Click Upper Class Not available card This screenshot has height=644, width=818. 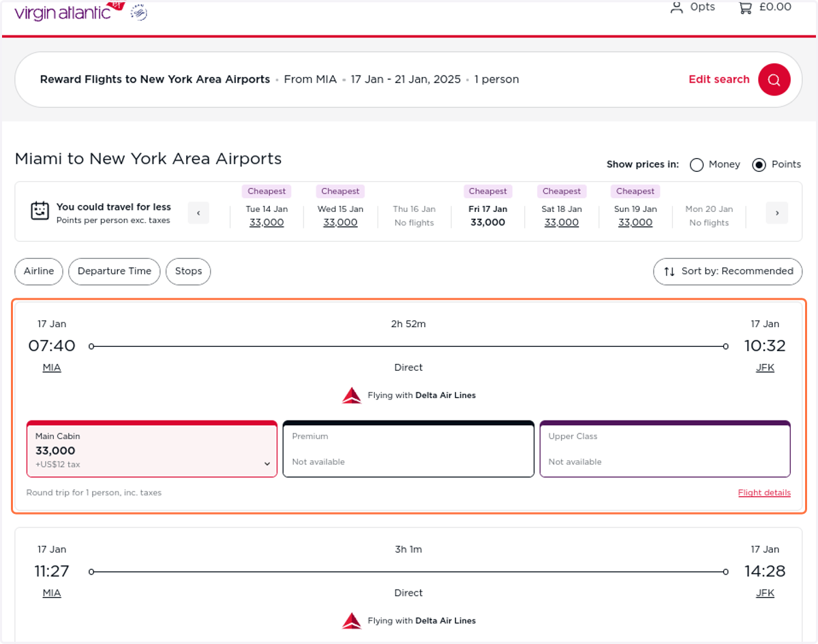point(665,449)
